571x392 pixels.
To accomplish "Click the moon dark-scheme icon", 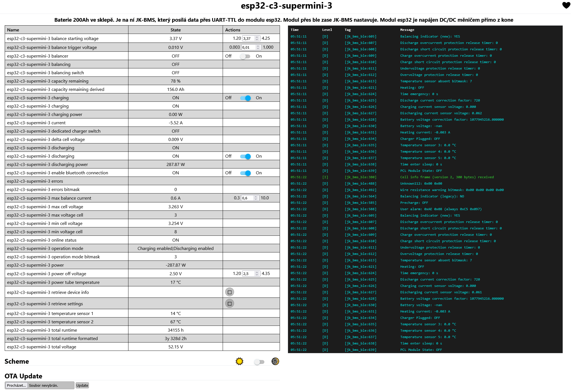I will pyautogui.click(x=275, y=361).
